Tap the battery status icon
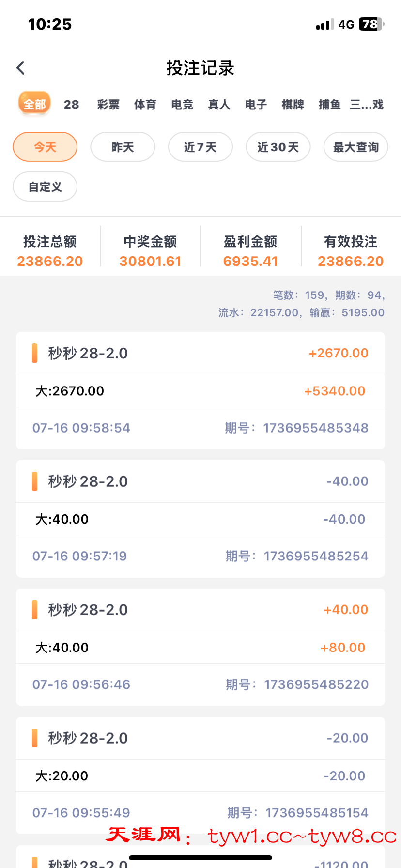This screenshot has width=401, height=868. tap(370, 24)
